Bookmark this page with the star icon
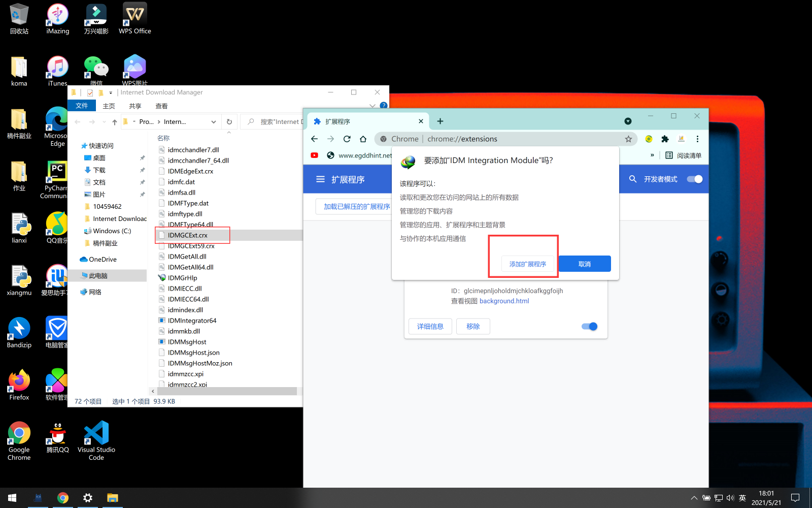The height and width of the screenshot is (508, 812). point(628,139)
